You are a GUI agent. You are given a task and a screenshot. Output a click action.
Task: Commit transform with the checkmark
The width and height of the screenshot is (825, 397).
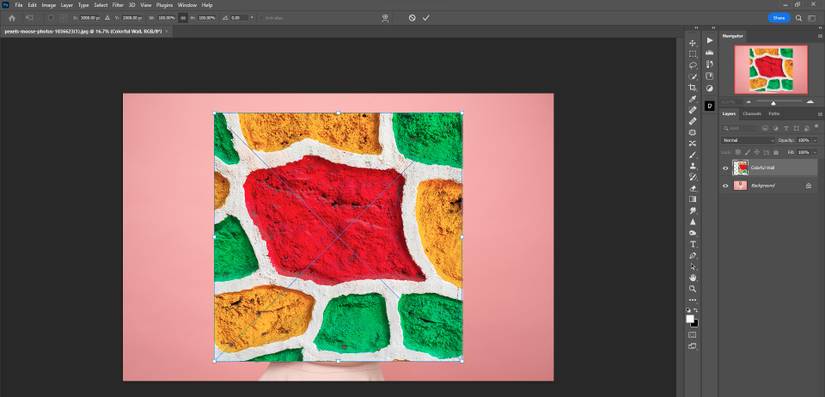426,18
